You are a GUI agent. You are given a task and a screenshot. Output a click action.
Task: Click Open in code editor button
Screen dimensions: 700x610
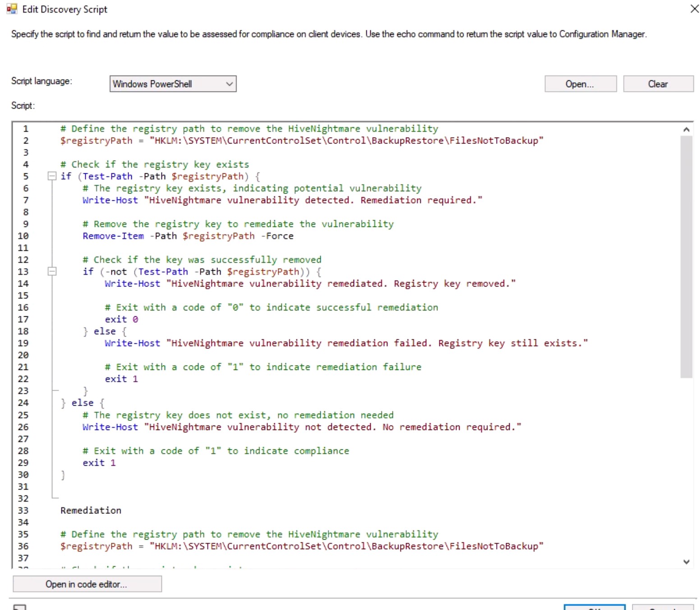click(87, 584)
